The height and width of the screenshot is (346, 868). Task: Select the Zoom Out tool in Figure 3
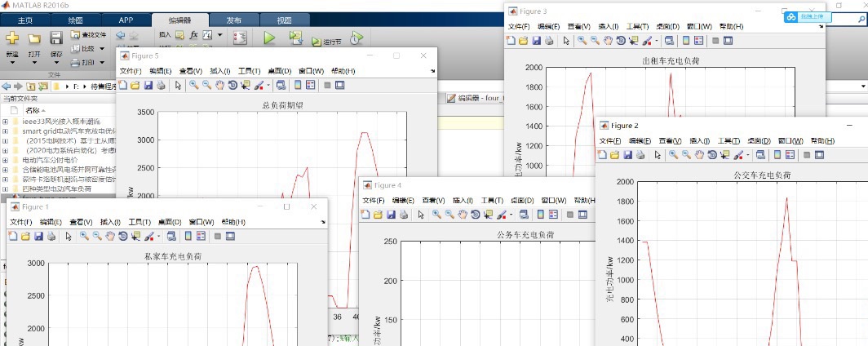click(595, 41)
